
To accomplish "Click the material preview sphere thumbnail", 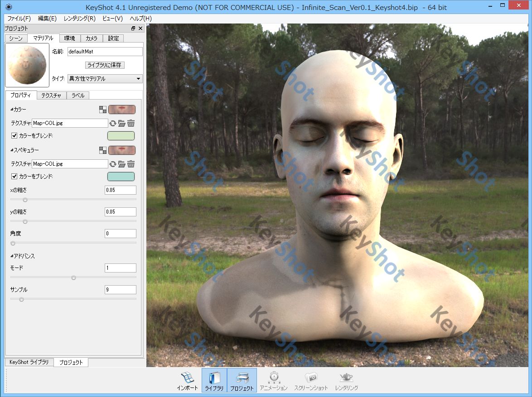I will click(27, 65).
